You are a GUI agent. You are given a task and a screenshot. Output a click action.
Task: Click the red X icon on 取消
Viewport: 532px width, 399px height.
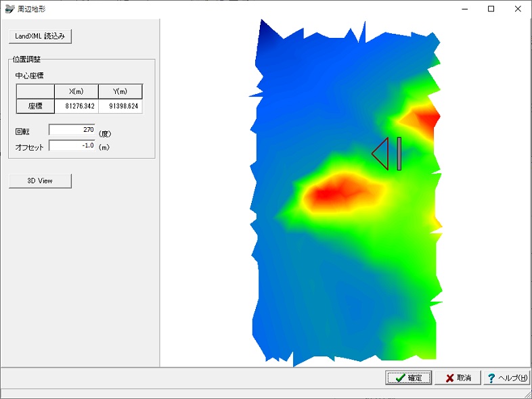[x=450, y=378]
